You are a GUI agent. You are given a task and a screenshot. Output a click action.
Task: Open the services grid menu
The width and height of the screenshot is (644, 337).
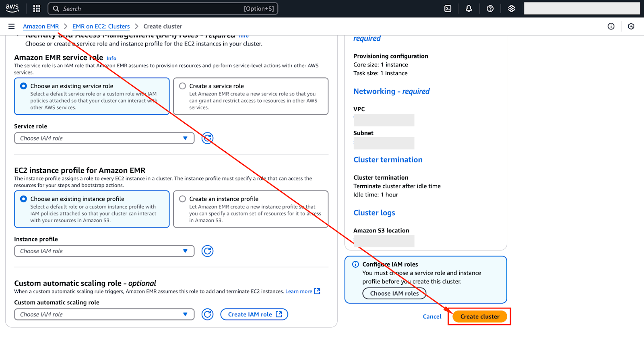37,8
